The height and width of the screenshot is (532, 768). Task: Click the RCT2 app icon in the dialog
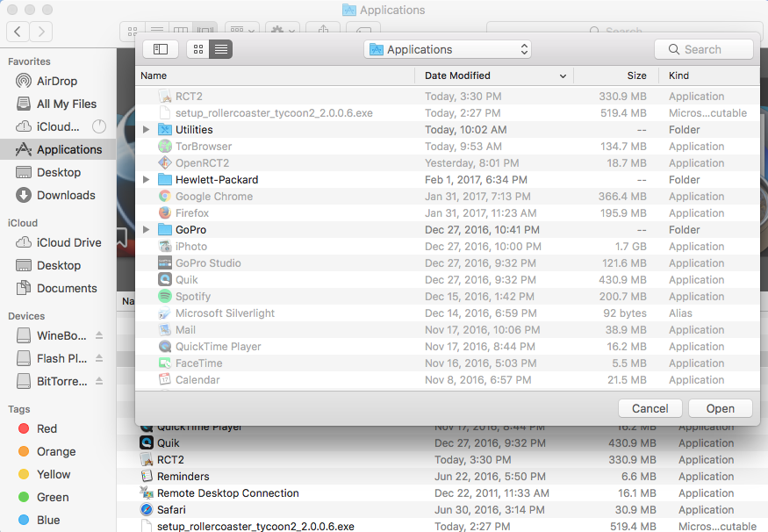click(x=165, y=96)
